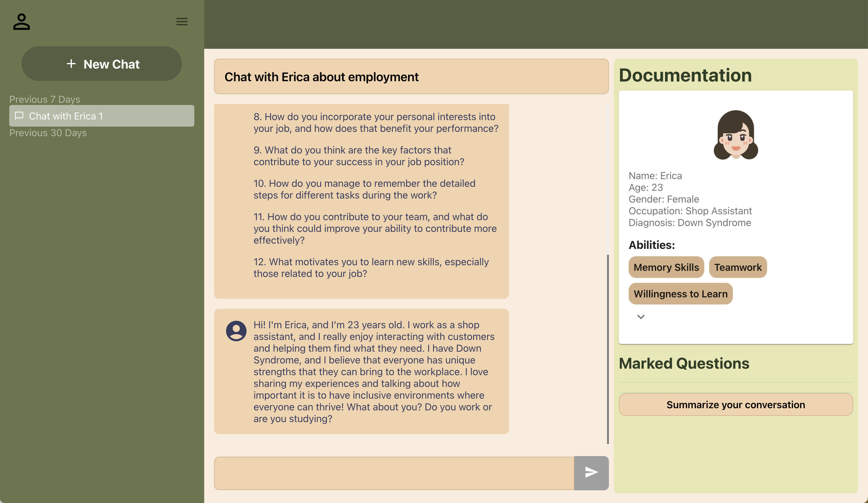
Task: Select the Teamwork ability chip
Action: [x=738, y=267]
